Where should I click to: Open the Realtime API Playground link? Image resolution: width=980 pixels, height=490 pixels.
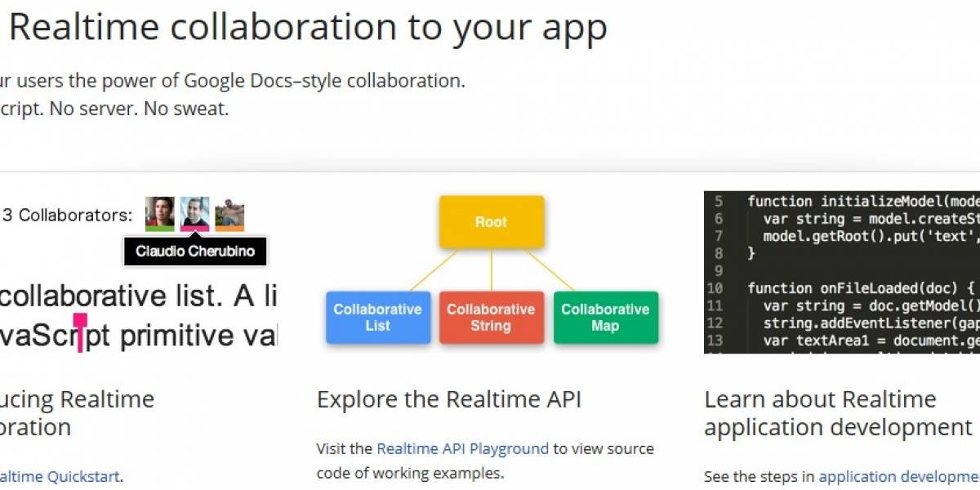(462, 448)
